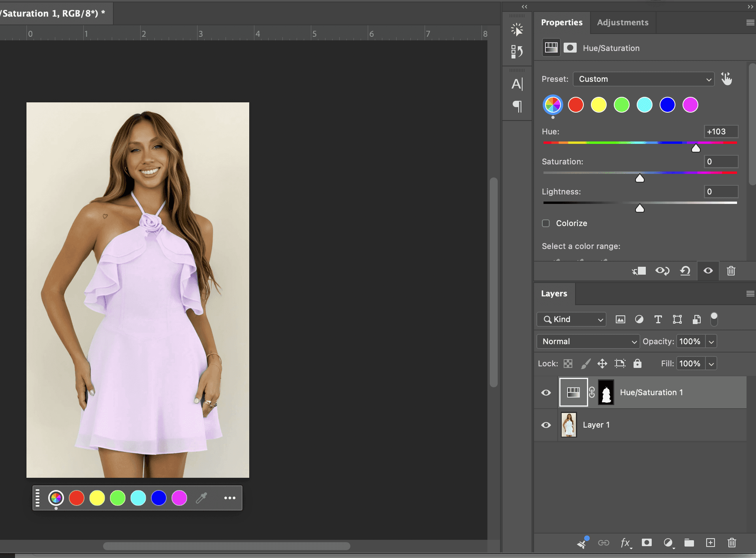Link layers at Layers panel bottom
Image resolution: width=756 pixels, height=558 pixels.
pos(604,543)
